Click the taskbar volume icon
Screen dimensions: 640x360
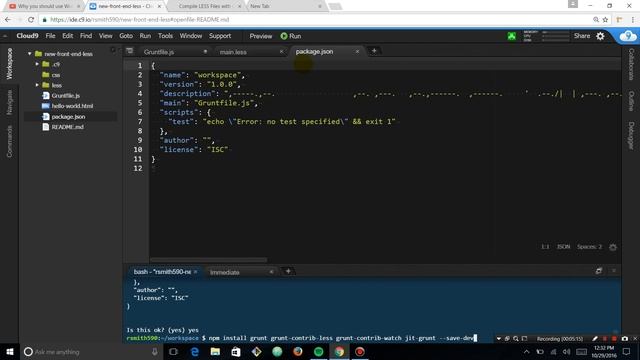point(567,351)
